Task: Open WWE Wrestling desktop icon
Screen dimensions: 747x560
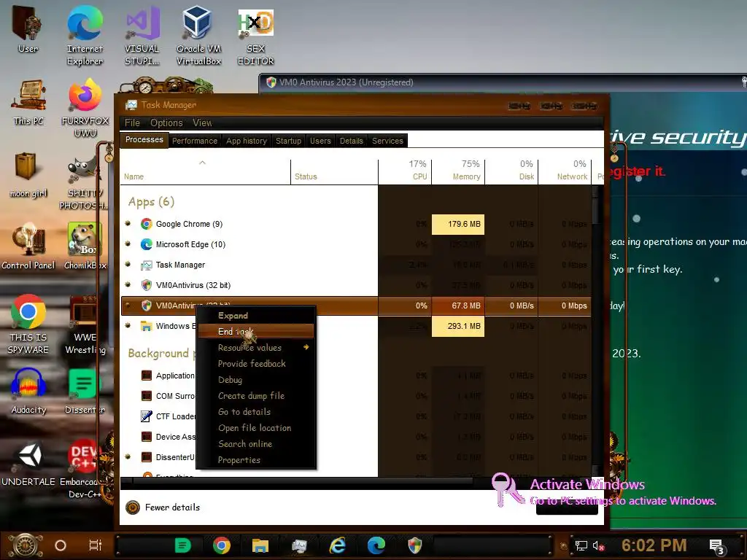Action: click(x=85, y=324)
